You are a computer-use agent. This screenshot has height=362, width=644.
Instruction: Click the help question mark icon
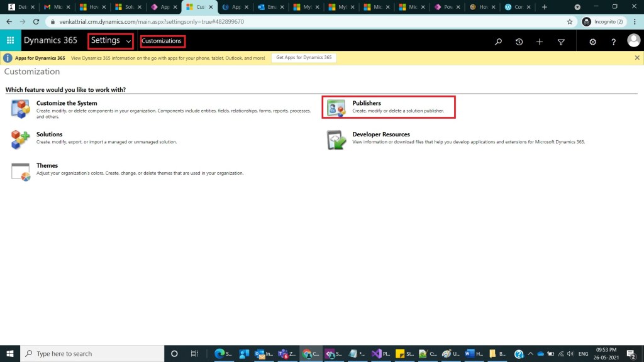tap(613, 41)
